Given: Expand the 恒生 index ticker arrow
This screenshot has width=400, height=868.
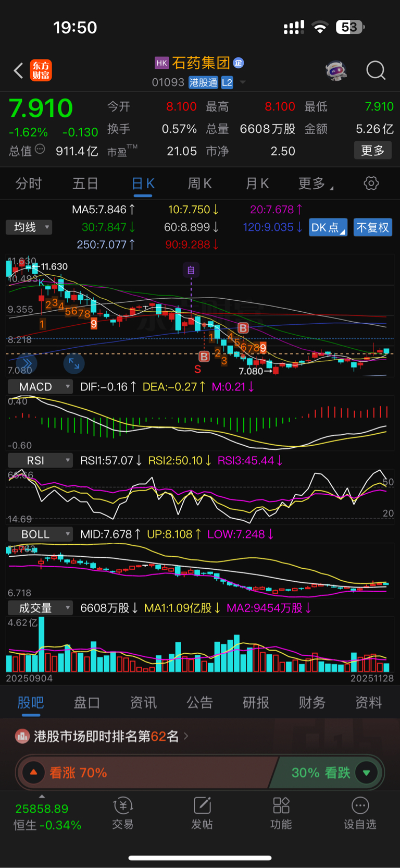Looking at the screenshot, I should point(42,796).
